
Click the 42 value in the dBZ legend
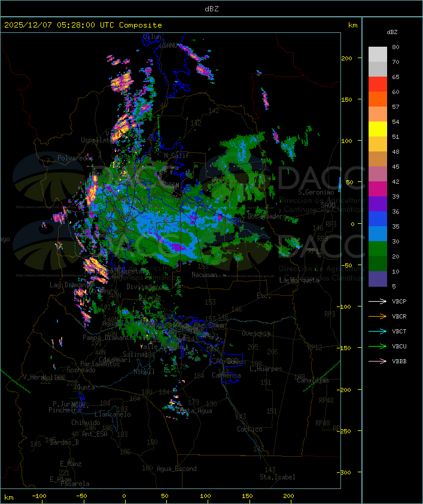coord(395,181)
